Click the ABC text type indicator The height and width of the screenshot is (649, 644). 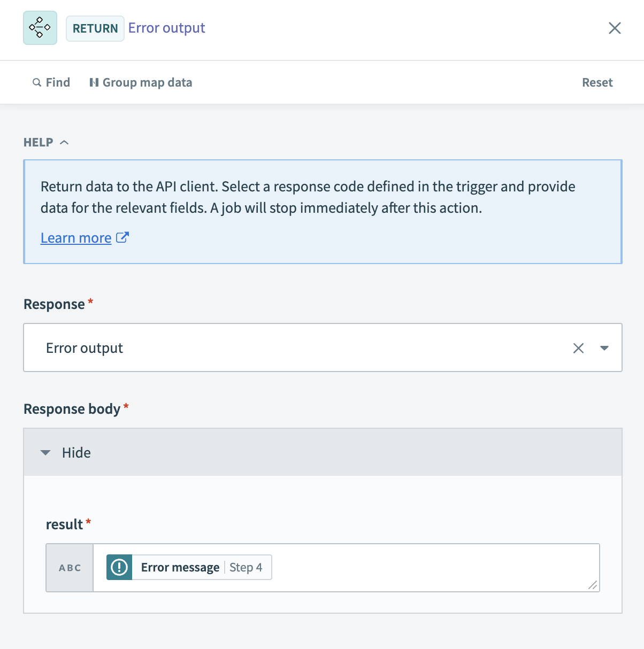pos(70,568)
